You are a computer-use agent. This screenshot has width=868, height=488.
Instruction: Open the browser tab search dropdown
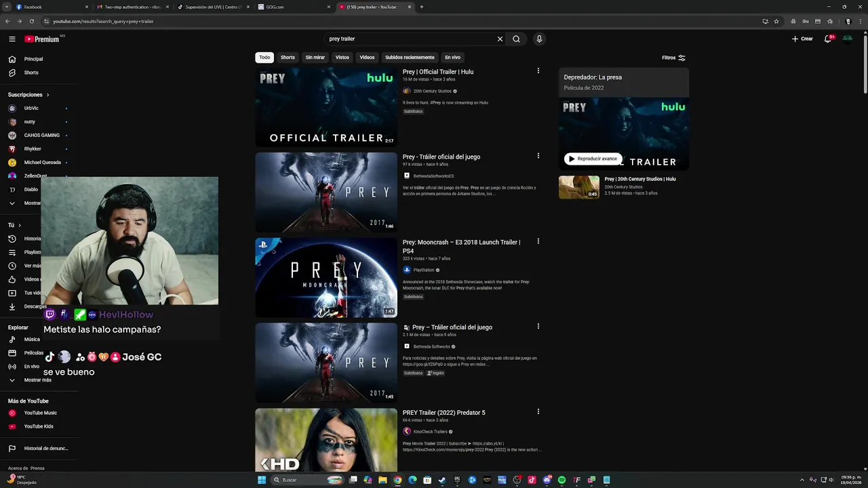pyautogui.click(x=7, y=7)
